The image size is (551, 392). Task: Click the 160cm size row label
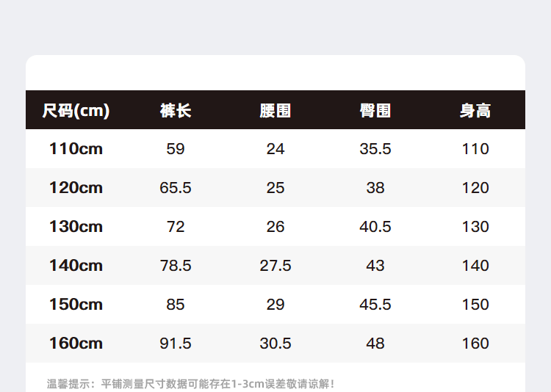[76, 344]
